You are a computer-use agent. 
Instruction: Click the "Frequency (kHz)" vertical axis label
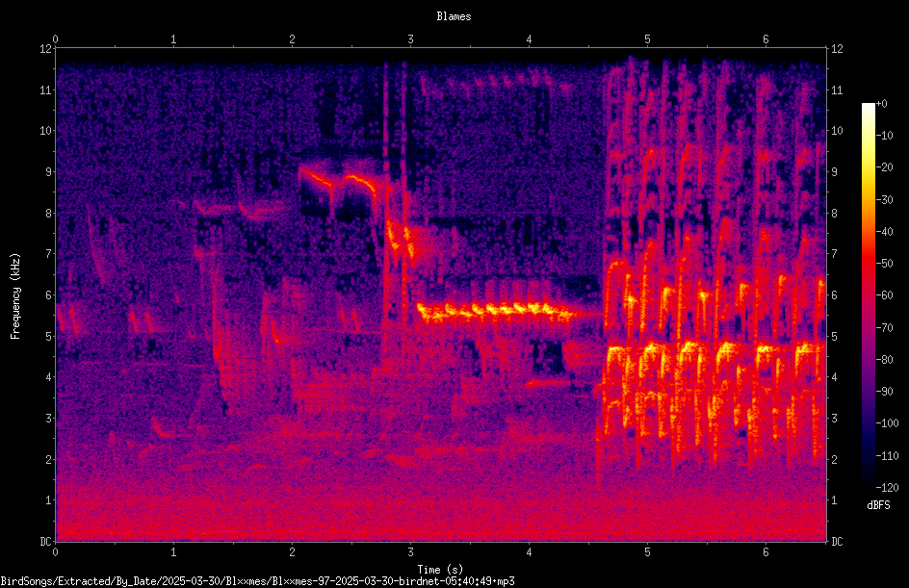coord(15,296)
